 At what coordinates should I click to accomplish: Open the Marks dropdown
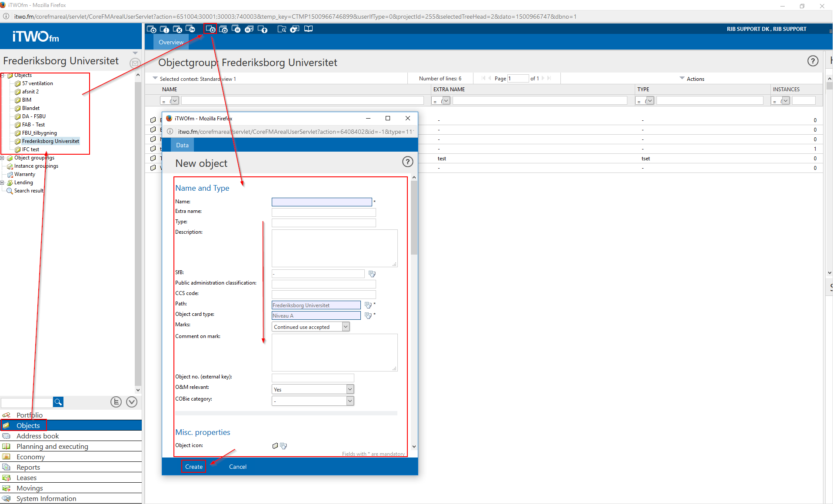pos(346,327)
